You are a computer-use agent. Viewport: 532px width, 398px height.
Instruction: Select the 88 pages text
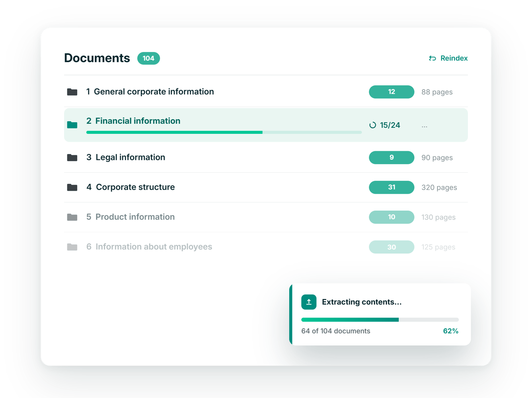point(437,92)
